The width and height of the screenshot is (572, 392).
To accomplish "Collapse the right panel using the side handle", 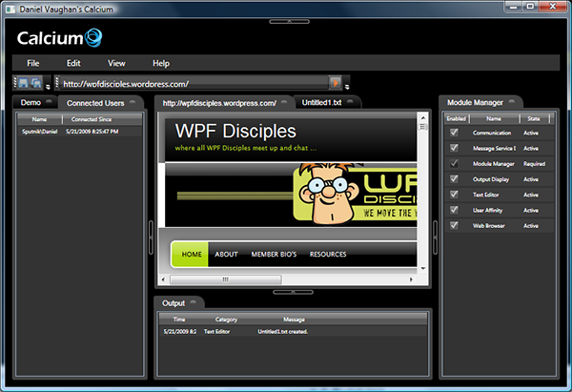I will click(435, 237).
